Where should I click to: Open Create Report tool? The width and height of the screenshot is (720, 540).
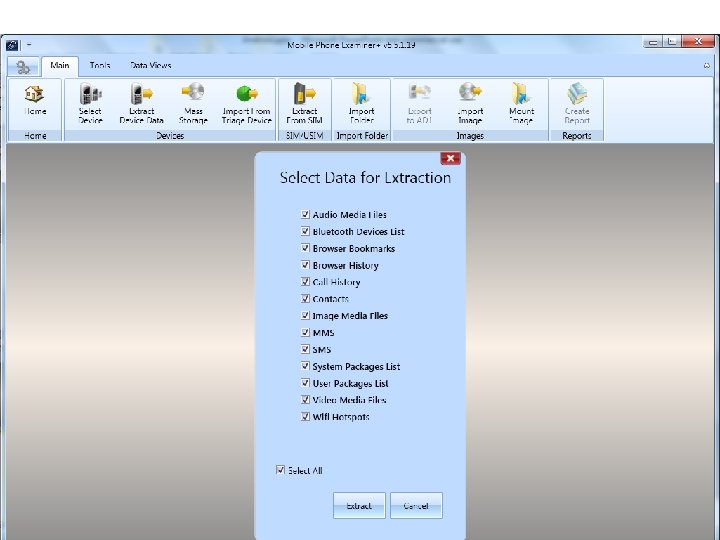coord(577,103)
